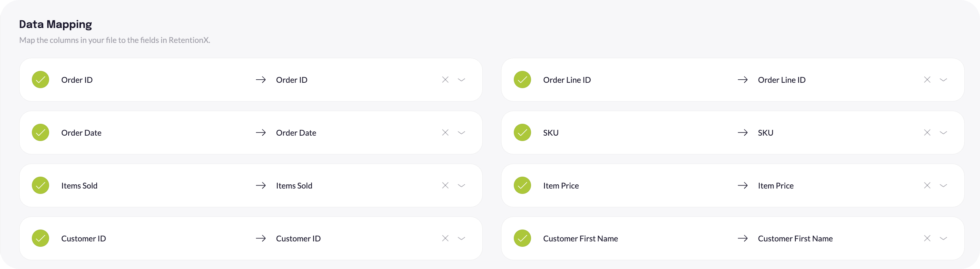Remove the Customer ID mapping
Image resolution: width=980 pixels, height=269 pixels.
click(x=445, y=238)
